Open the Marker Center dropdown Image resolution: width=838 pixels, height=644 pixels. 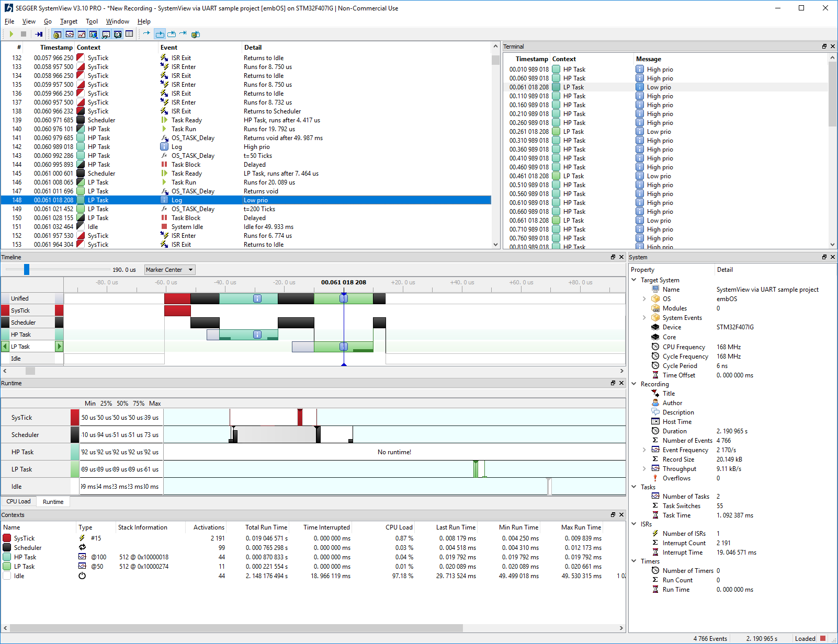pos(169,270)
